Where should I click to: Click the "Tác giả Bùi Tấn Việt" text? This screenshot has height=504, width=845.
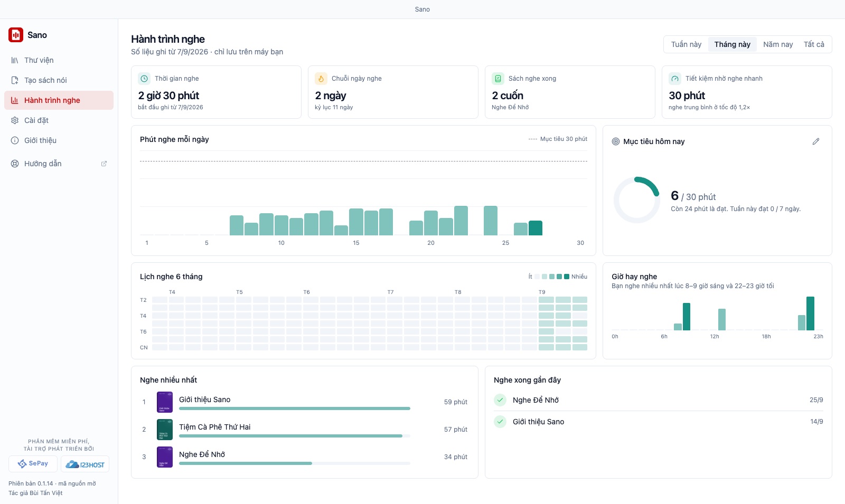click(35, 493)
